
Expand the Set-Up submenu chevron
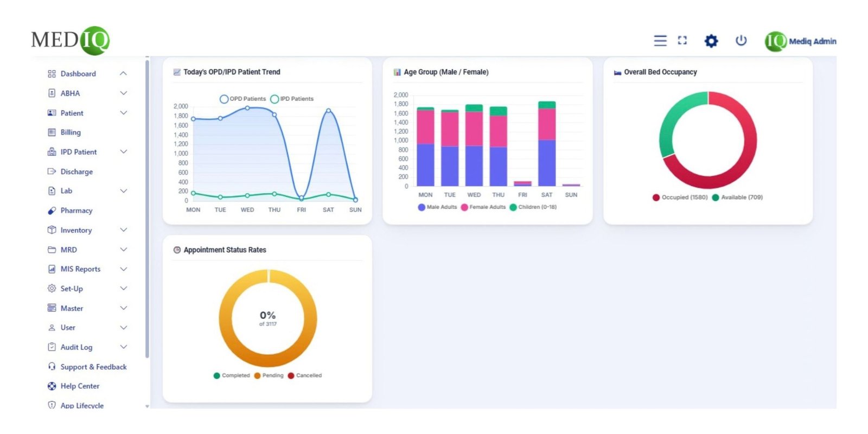[x=123, y=289]
